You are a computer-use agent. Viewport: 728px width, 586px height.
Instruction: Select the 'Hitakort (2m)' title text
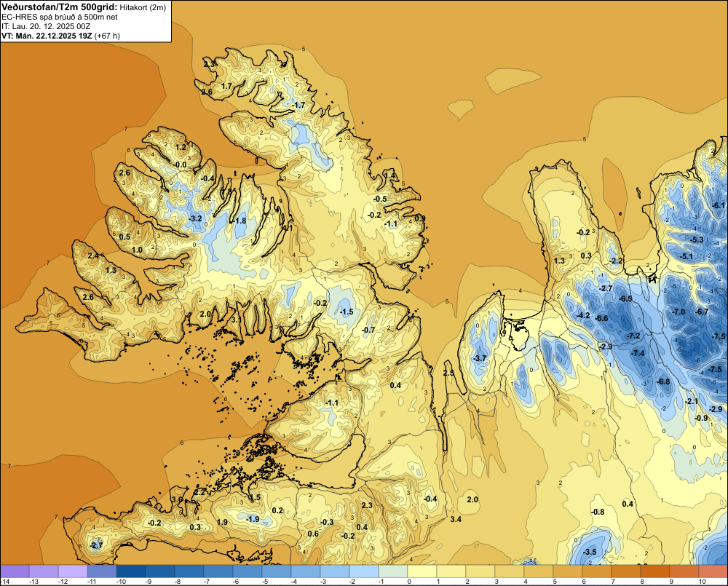click(x=143, y=7)
